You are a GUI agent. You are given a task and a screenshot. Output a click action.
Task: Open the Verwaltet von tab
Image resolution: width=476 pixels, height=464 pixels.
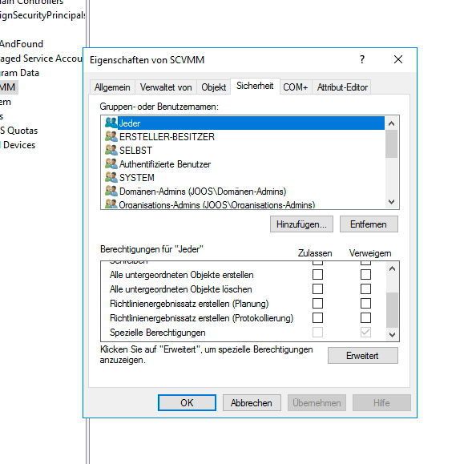pos(166,87)
